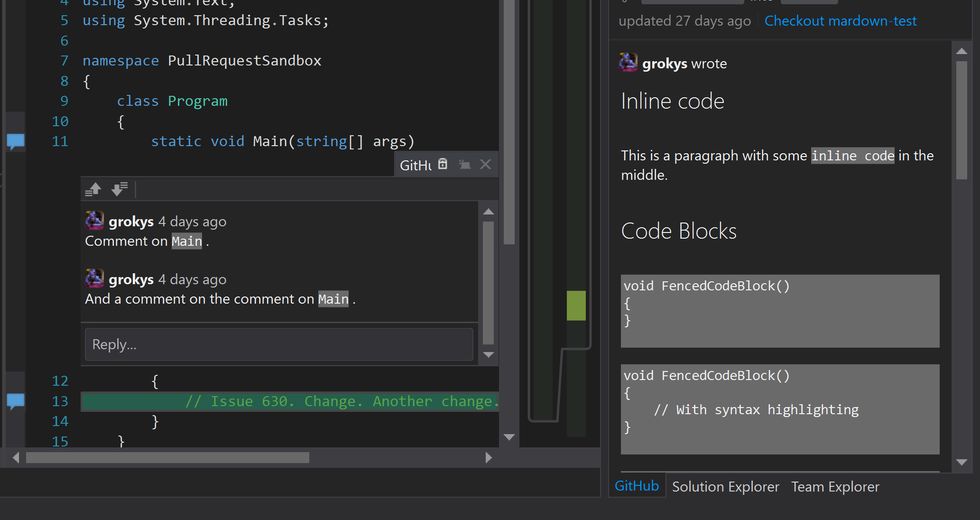This screenshot has height=520, width=980.
Task: Click the comment bubble glyph at line 13
Action: coord(16,401)
